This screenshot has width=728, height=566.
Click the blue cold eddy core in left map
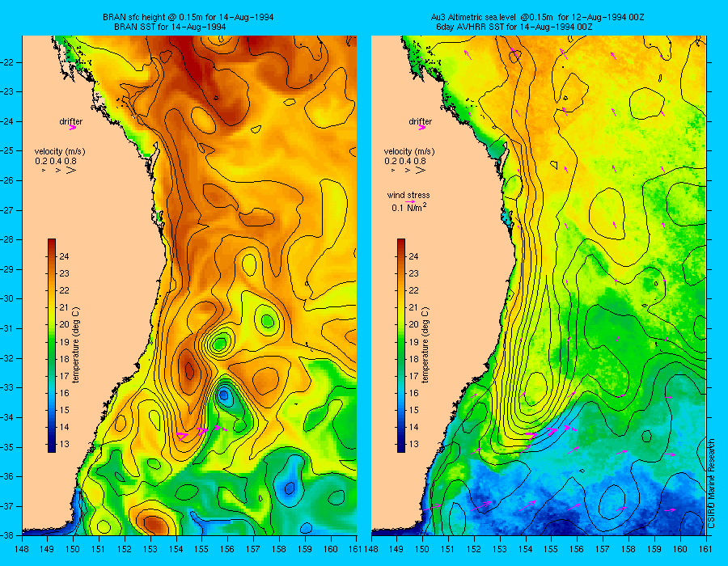(224, 395)
